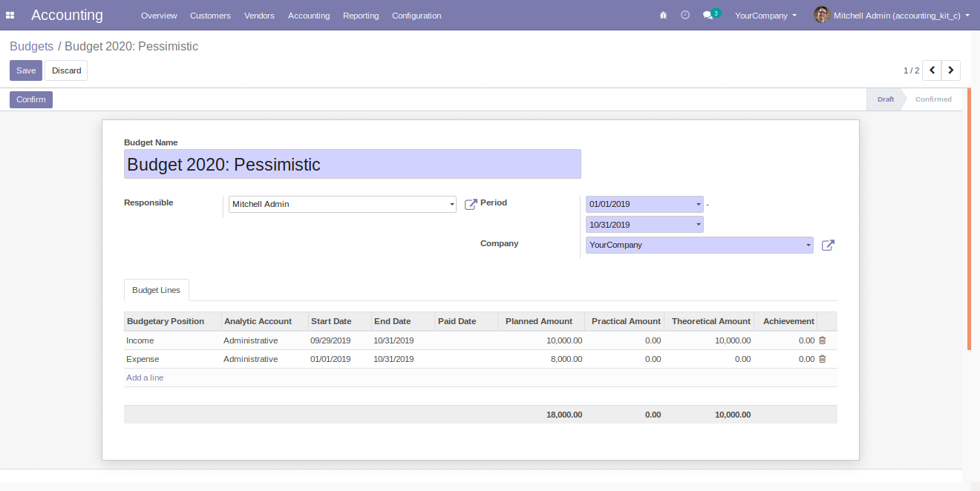The image size is (980, 491).
Task: Expand the Responsible dropdown
Action: (451, 205)
